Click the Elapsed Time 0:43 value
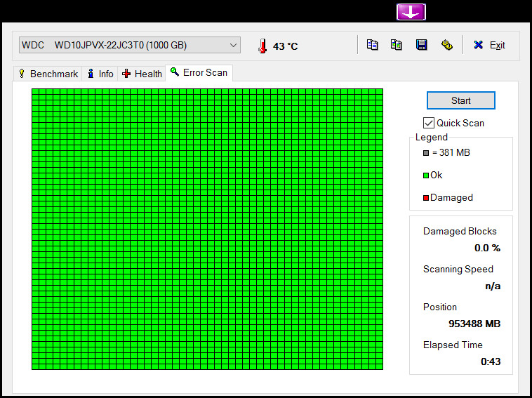The width and height of the screenshot is (532, 398). pyautogui.click(x=491, y=361)
